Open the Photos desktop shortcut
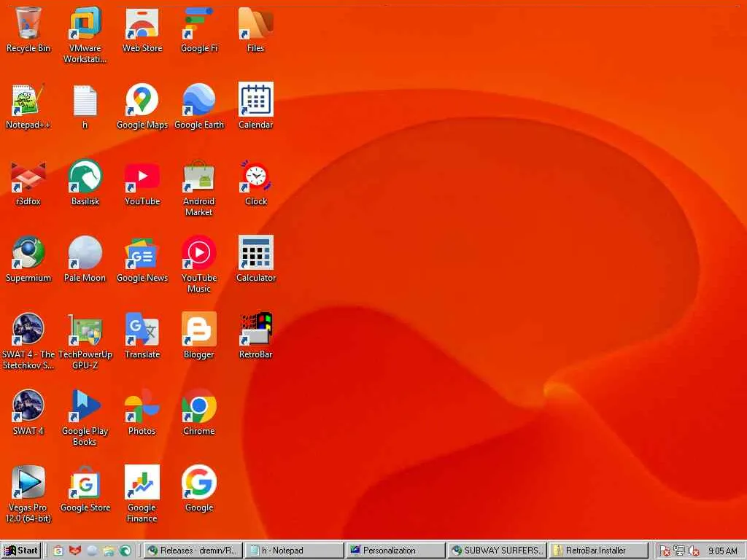The height and width of the screenshot is (560, 747). click(x=142, y=413)
